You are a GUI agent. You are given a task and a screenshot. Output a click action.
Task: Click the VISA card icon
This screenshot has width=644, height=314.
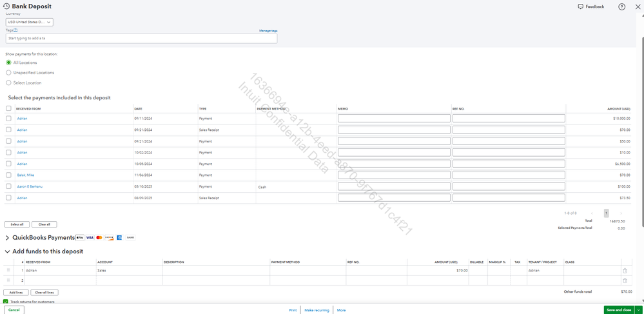point(90,237)
